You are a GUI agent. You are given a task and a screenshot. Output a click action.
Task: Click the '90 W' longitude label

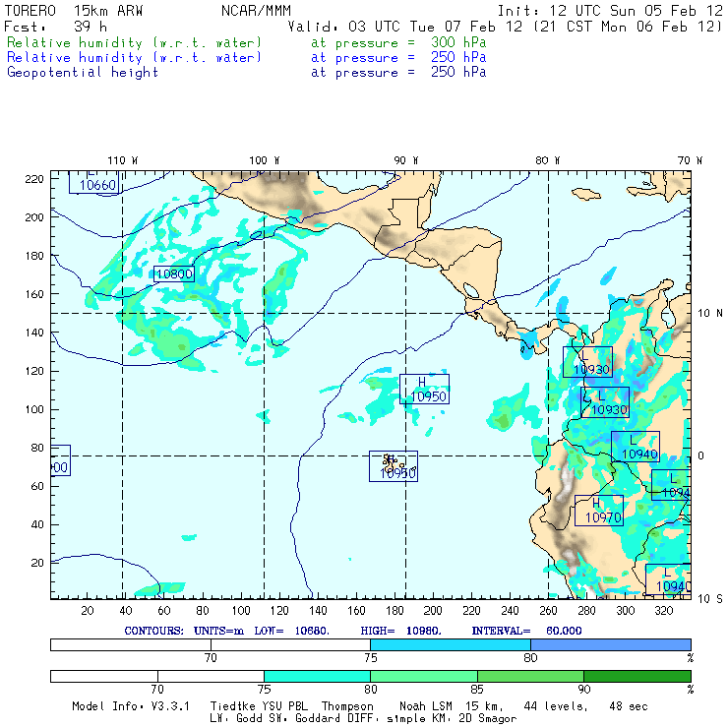pos(406,160)
